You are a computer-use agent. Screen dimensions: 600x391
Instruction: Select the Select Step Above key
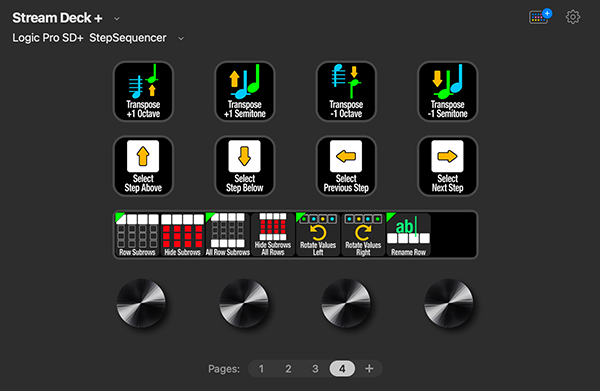pyautogui.click(x=143, y=166)
